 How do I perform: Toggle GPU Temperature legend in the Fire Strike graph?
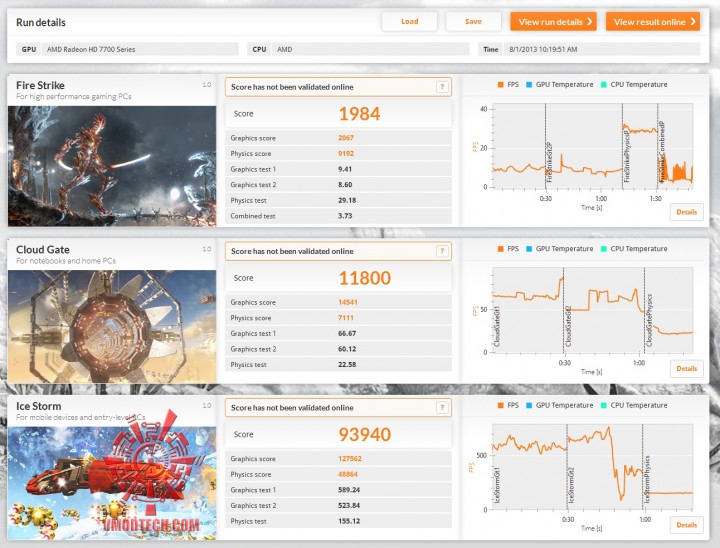[559, 85]
